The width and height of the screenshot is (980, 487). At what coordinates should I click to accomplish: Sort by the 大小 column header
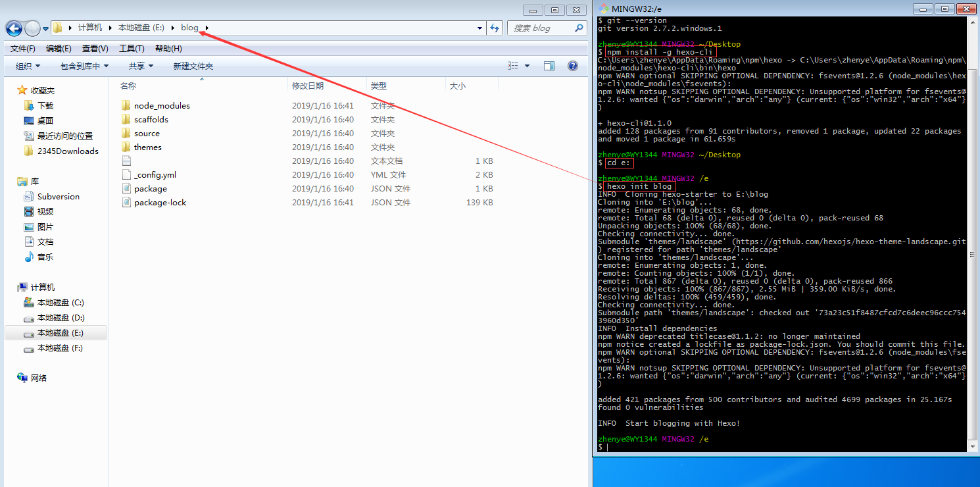click(457, 86)
